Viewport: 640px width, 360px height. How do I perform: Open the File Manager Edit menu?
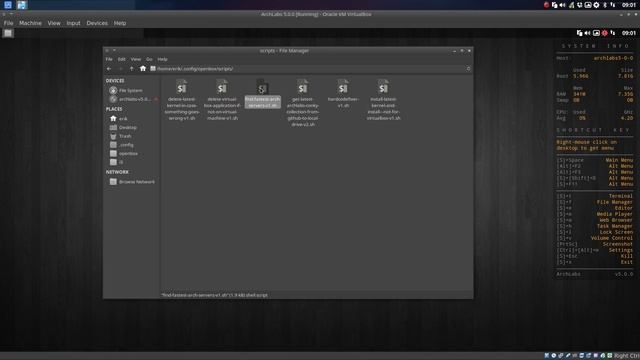coord(122,59)
